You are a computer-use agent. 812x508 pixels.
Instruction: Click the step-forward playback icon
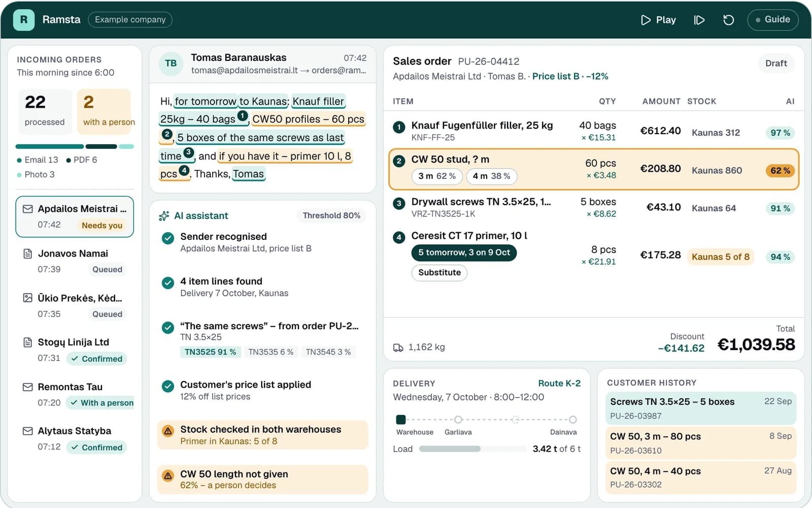pyautogui.click(x=699, y=20)
